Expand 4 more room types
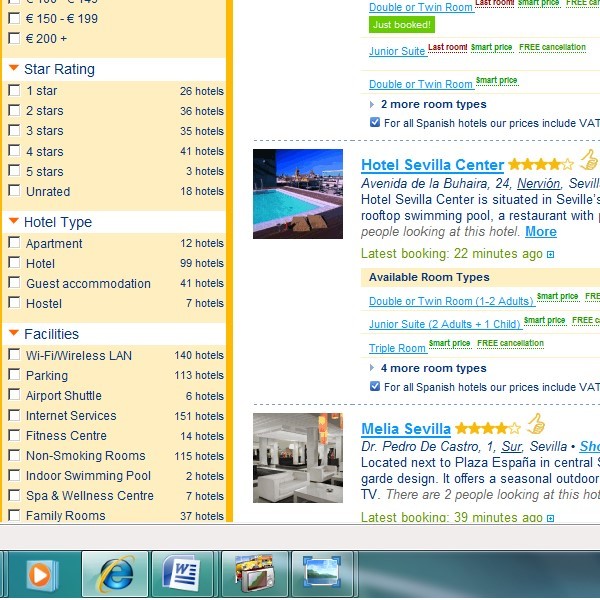This screenshot has width=600, height=600. pyautogui.click(x=434, y=368)
